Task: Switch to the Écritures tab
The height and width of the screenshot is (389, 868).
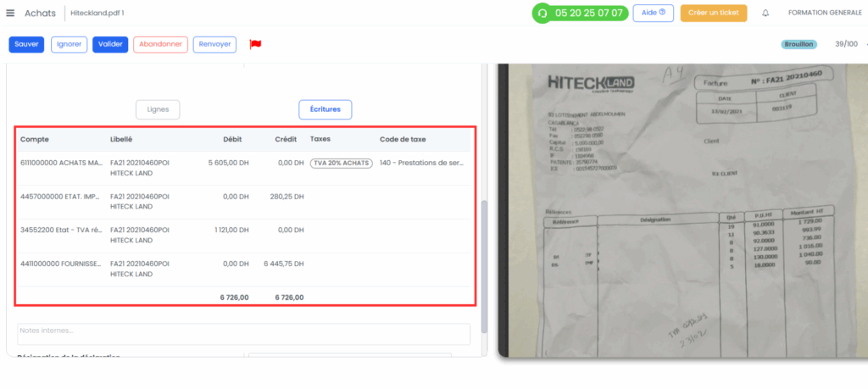Action: tap(325, 109)
